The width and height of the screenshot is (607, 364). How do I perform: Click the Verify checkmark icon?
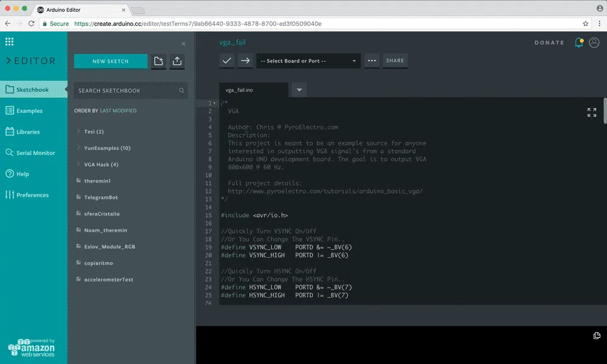[x=227, y=61]
